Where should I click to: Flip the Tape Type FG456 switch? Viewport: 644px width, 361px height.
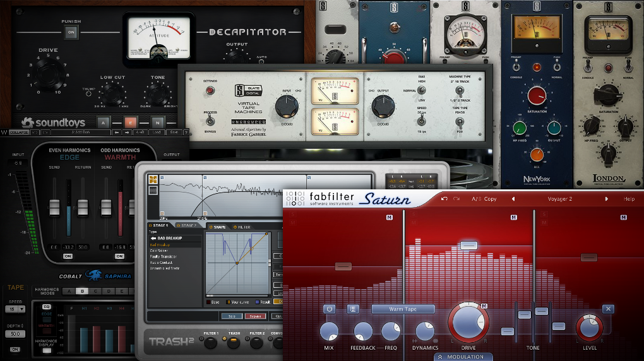coord(460,122)
